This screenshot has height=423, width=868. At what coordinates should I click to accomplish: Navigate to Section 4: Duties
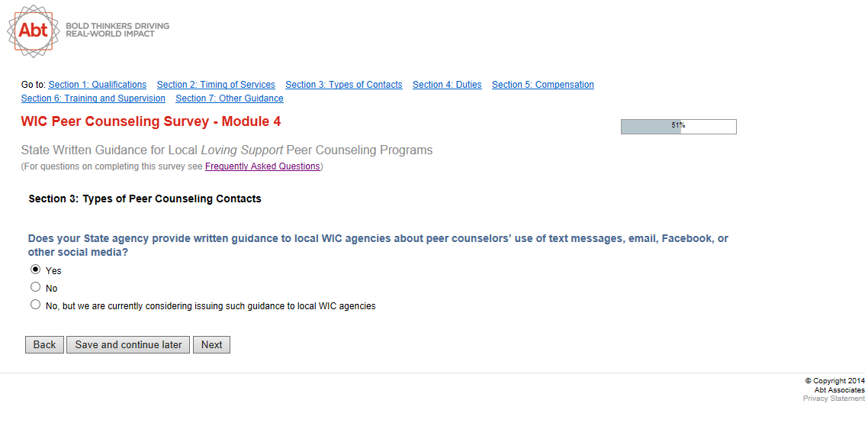[447, 85]
